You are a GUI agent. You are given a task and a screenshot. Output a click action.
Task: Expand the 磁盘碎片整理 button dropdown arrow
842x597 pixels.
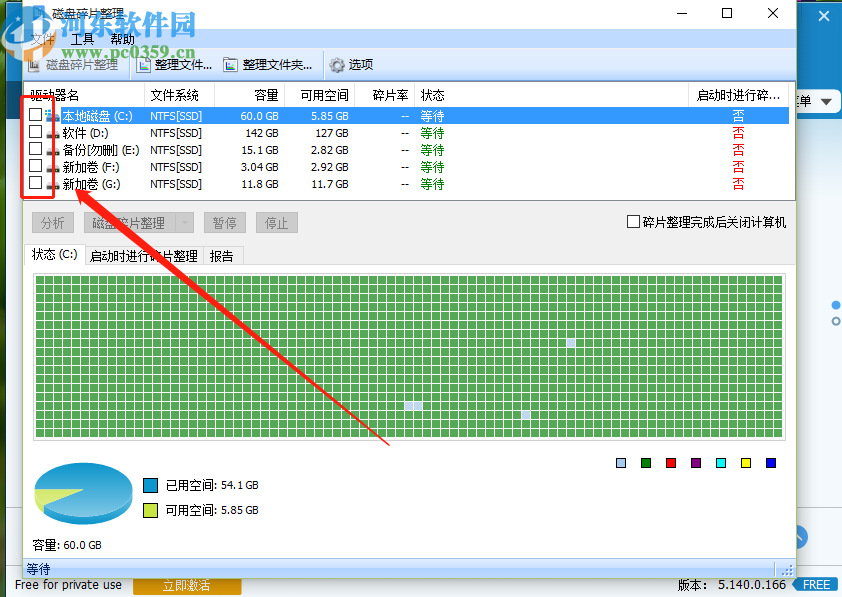185,223
